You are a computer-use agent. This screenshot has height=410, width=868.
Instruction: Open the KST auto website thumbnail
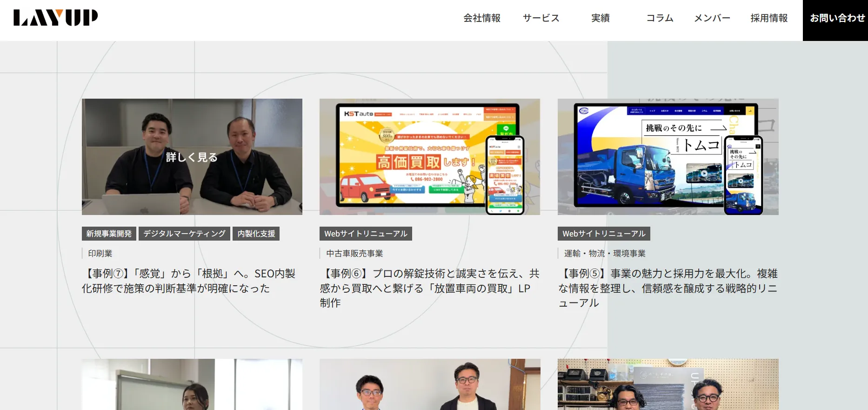point(430,157)
